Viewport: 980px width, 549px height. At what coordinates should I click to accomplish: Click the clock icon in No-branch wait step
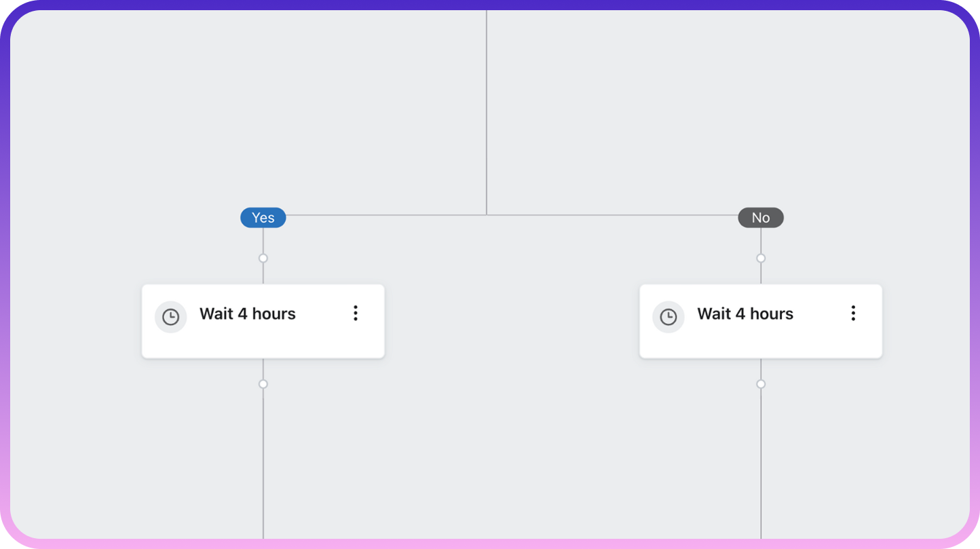coord(668,317)
